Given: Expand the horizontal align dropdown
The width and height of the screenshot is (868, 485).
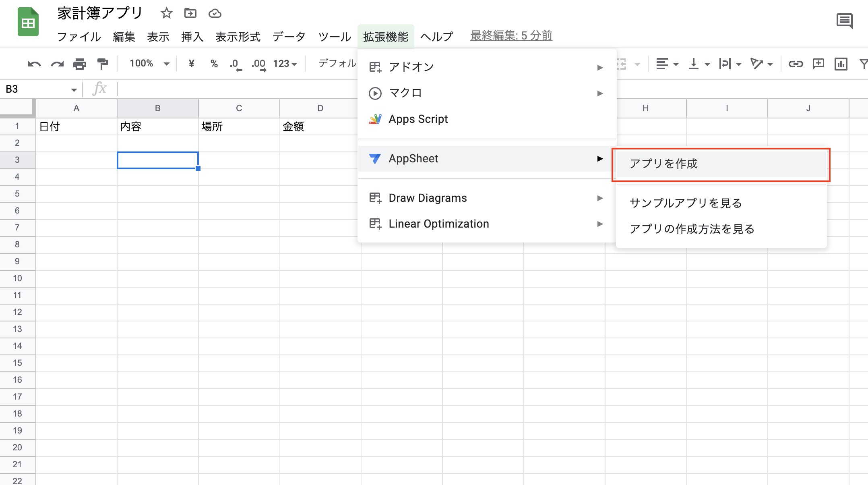Looking at the screenshot, I should tap(666, 63).
